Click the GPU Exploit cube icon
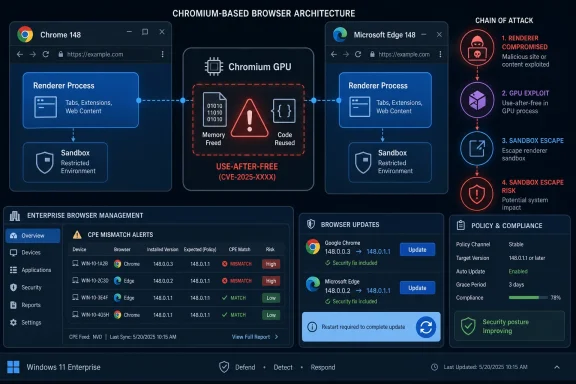576x384 pixels. 477,100
